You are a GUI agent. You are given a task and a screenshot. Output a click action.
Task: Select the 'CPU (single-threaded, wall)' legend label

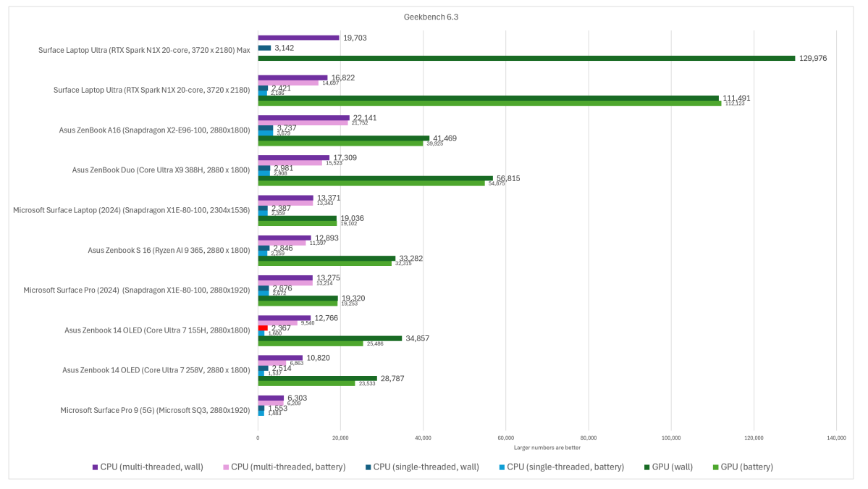pyautogui.click(x=426, y=467)
